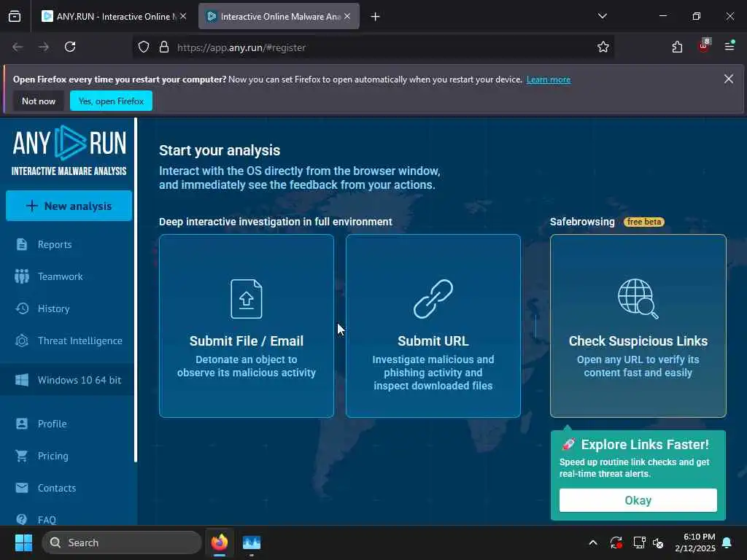The image size is (747, 560).
Task: Open the History clock icon
Action: point(21,308)
